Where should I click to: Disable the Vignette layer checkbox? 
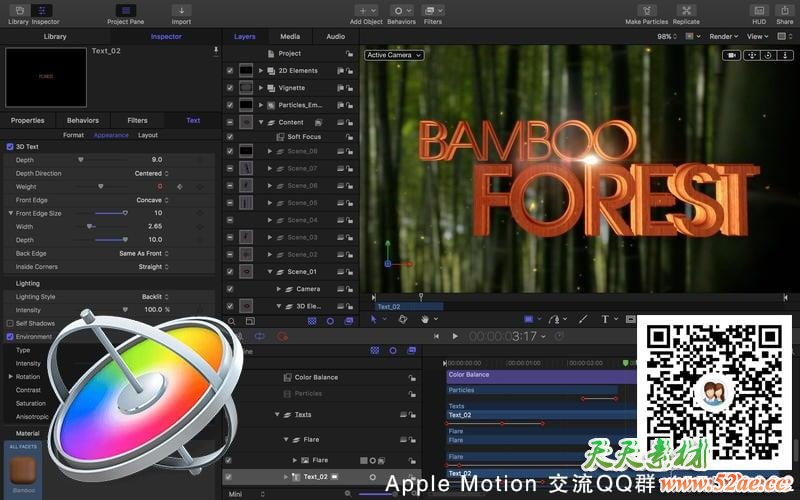(230, 88)
